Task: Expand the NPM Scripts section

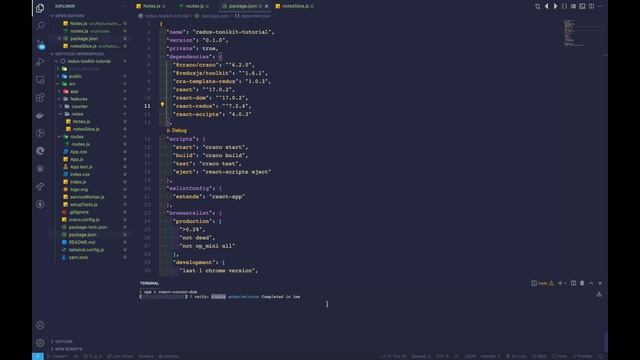Action: [x=68, y=349]
